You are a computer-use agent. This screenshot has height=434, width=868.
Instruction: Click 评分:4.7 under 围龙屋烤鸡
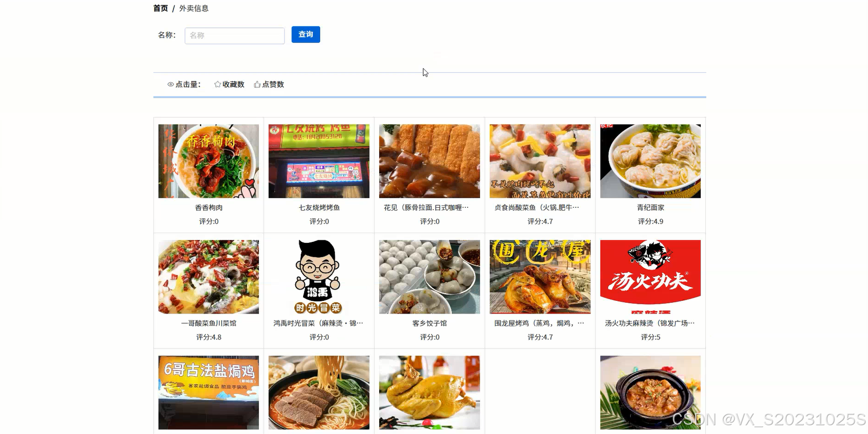tap(540, 337)
